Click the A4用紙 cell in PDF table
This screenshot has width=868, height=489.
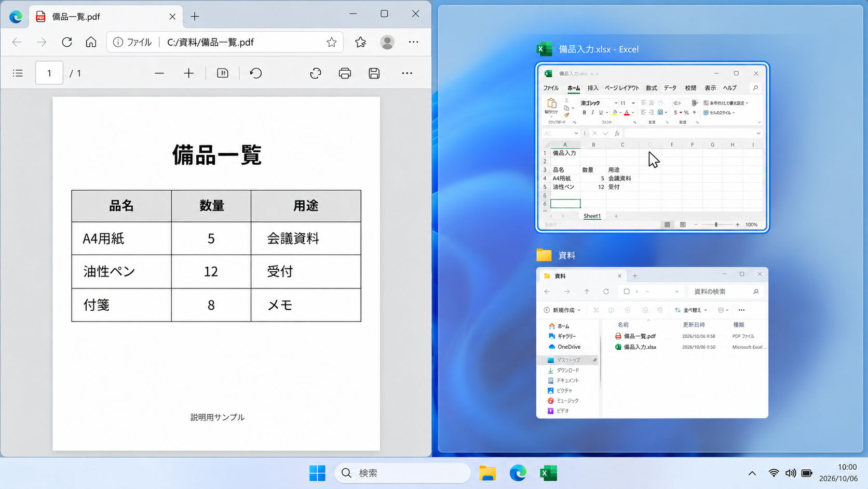[x=121, y=239]
